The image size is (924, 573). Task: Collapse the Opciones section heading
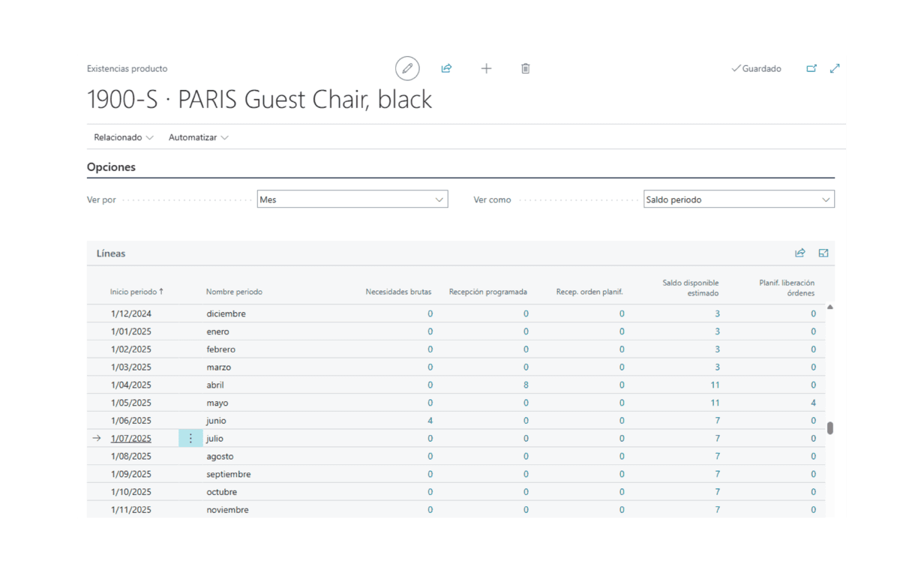111,167
